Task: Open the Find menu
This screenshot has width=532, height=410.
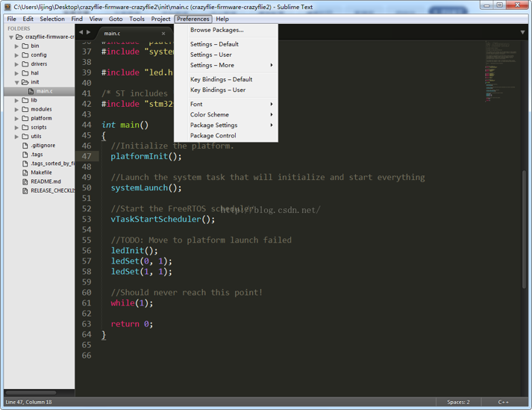Action: coord(77,19)
